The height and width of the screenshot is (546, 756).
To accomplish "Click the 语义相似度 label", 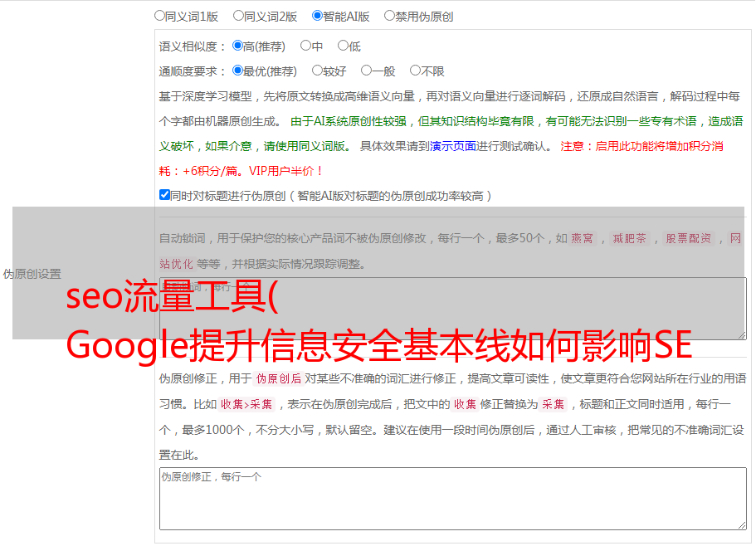I will click(193, 46).
